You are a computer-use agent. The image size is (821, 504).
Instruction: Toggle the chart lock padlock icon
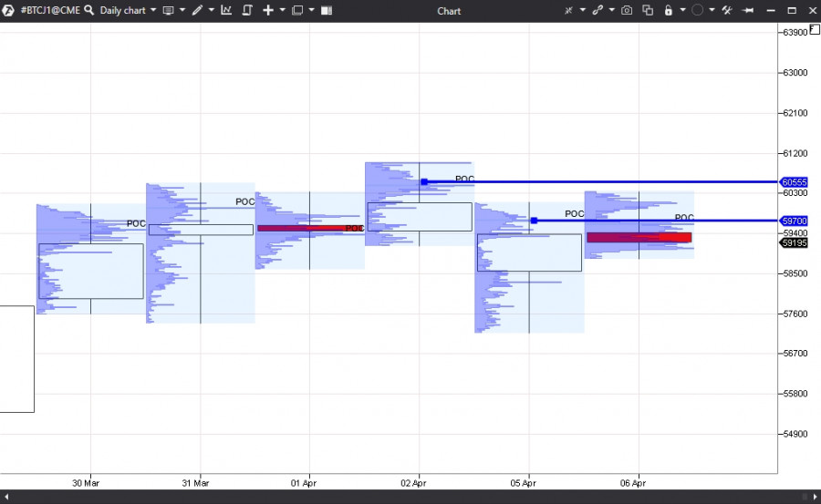[668, 10]
